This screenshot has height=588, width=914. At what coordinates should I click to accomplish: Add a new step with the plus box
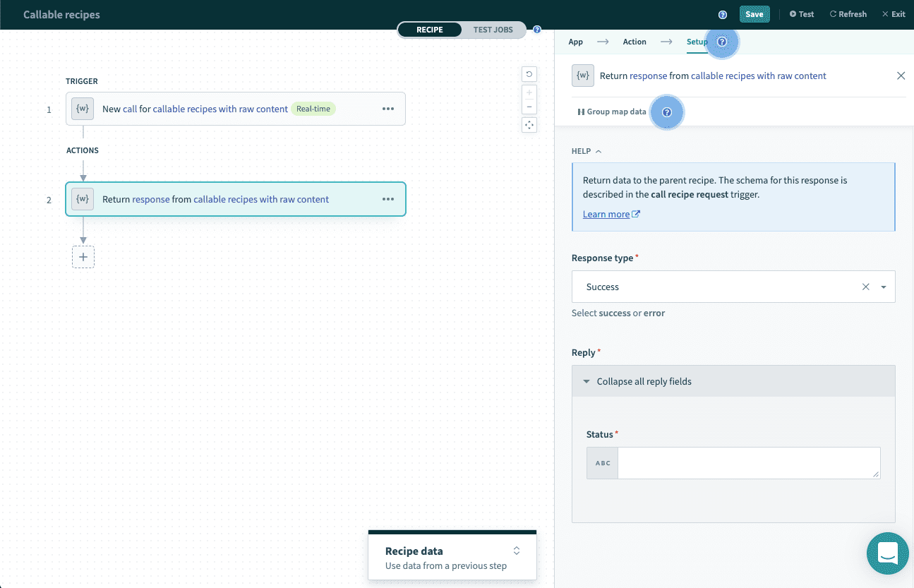coord(83,257)
